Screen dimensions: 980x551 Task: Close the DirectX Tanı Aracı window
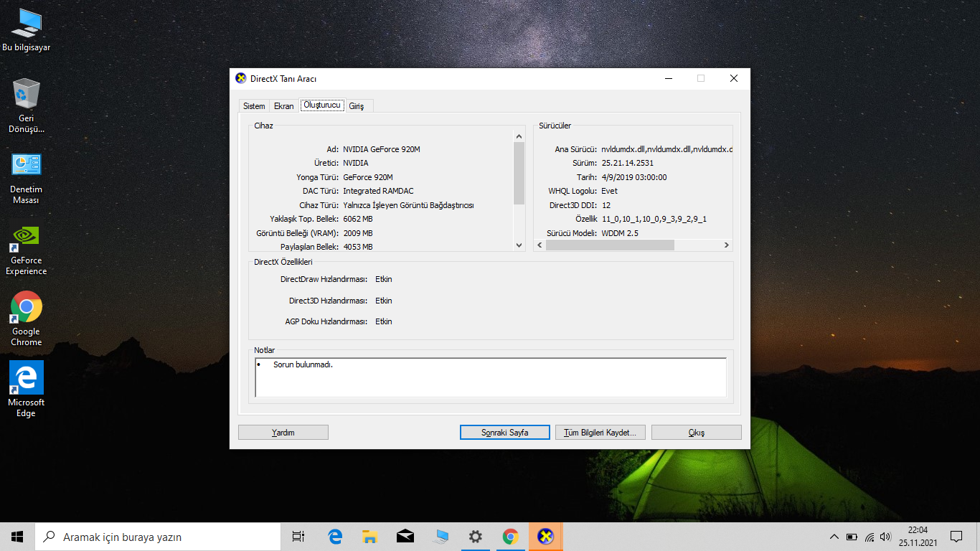click(x=734, y=78)
